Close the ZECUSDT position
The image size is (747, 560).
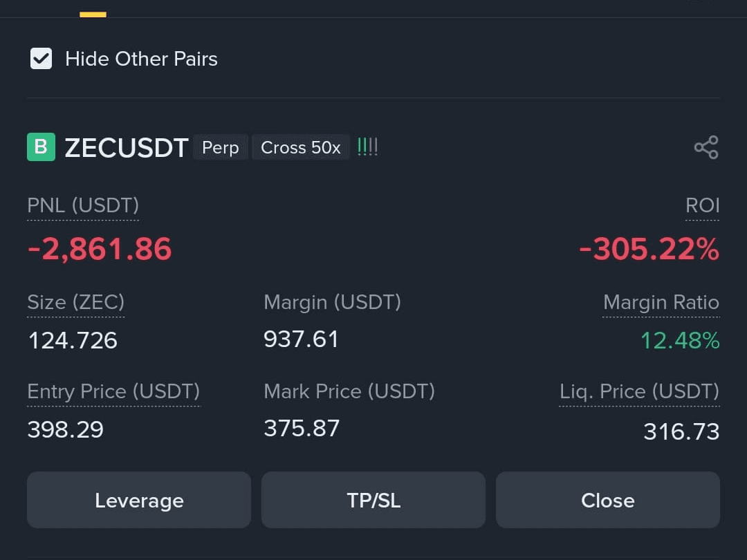coord(608,500)
